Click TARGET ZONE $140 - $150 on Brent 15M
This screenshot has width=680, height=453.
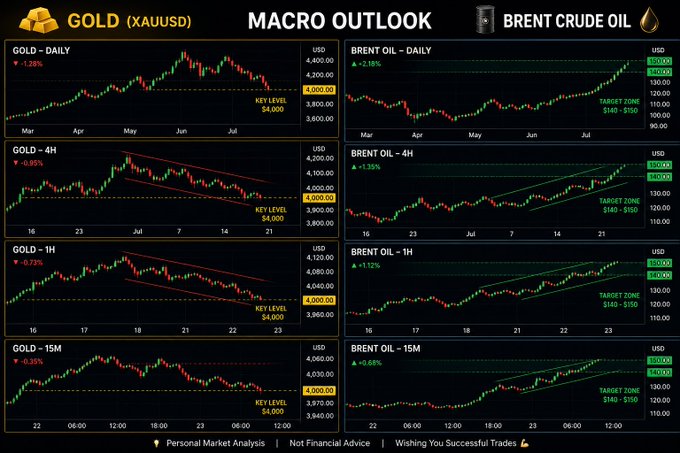(619, 395)
